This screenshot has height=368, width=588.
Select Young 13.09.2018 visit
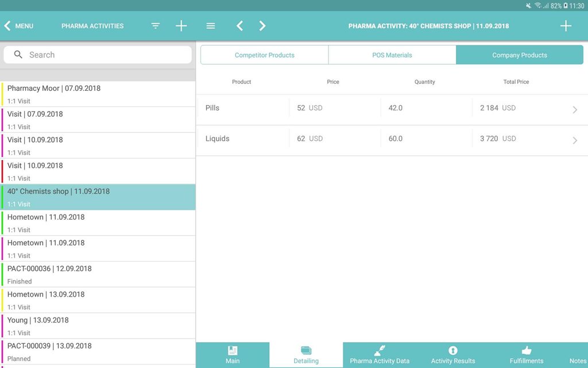tap(98, 325)
